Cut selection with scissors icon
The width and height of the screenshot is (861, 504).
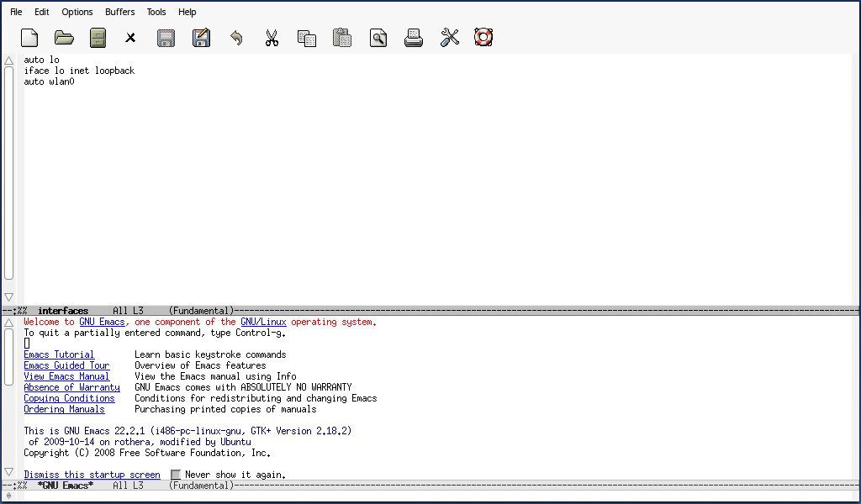click(x=272, y=38)
